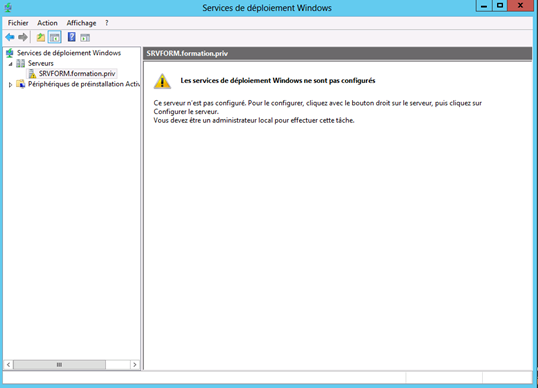The image size is (538, 388).
Task: Collapse the Serveurs node arrow
Action: click(x=10, y=64)
